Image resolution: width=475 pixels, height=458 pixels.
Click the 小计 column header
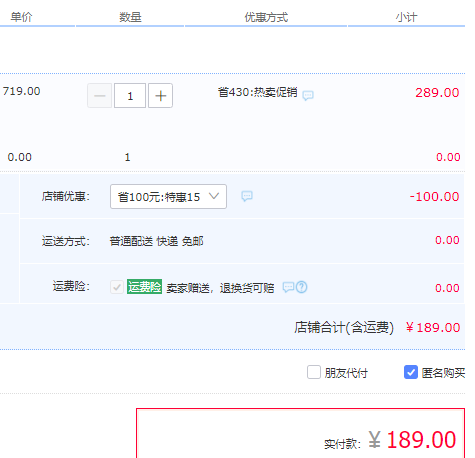[x=406, y=17]
